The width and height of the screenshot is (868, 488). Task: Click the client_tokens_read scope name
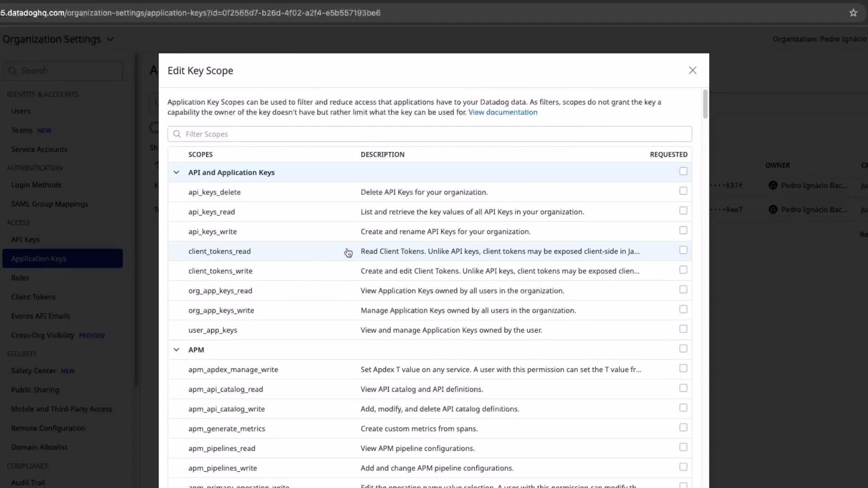tap(219, 251)
